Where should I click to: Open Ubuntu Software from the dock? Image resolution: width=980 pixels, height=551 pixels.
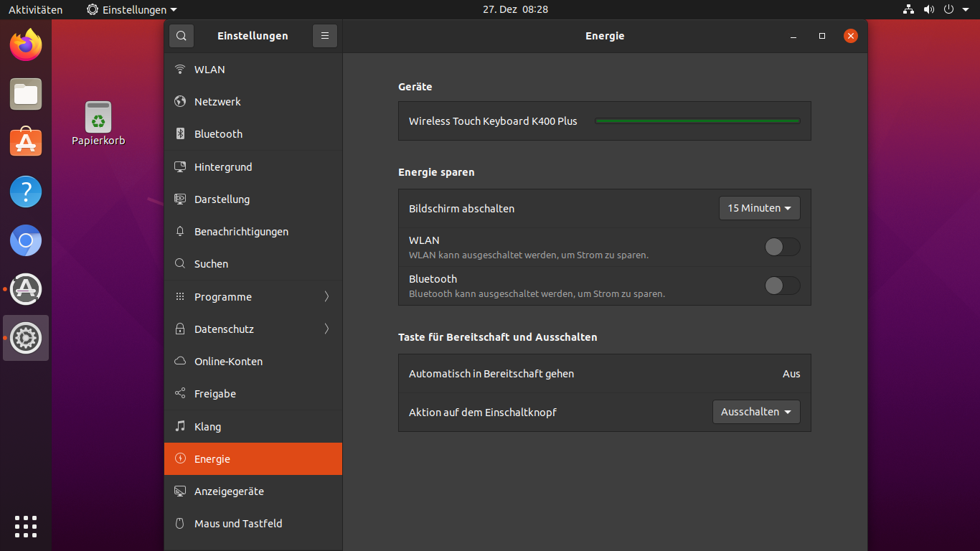26,142
